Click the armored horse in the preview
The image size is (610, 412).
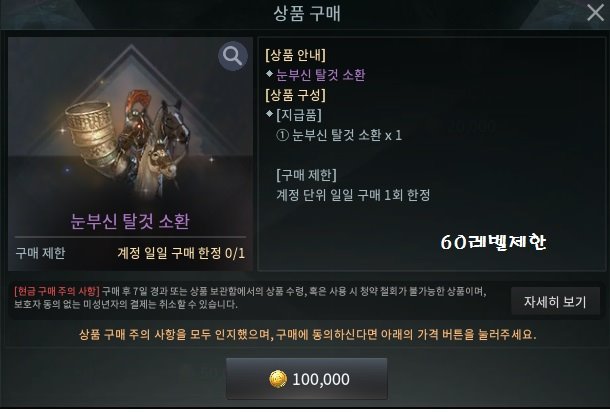pos(158,140)
